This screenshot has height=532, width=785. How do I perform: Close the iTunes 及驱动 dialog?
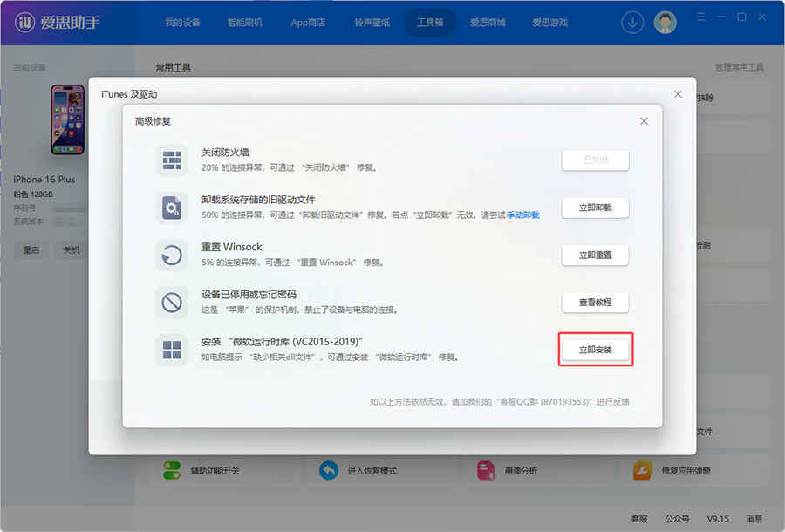pyautogui.click(x=678, y=94)
